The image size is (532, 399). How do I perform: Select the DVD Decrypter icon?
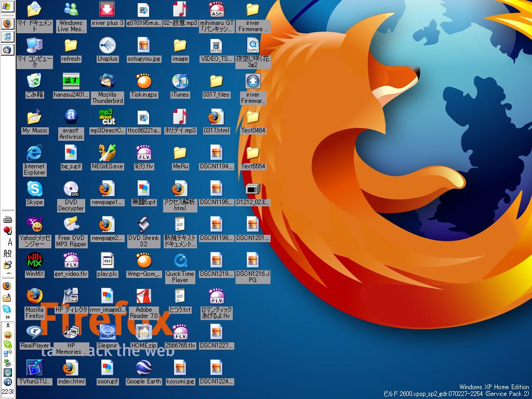pyautogui.click(x=71, y=196)
